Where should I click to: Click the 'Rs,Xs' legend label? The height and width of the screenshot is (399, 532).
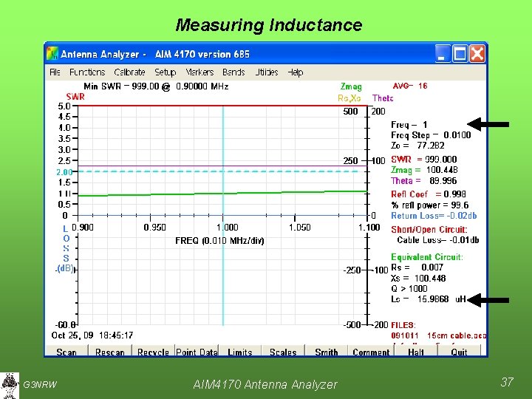[349, 98]
